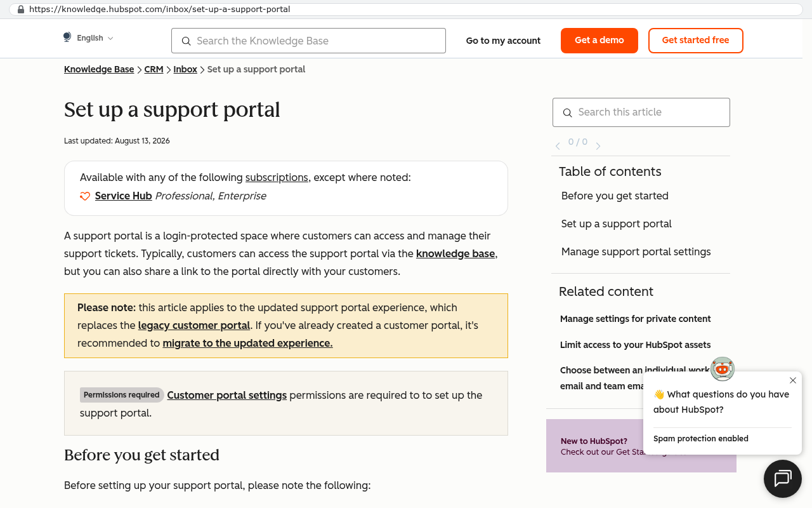Jump to Set up a support portal section

[616, 224]
